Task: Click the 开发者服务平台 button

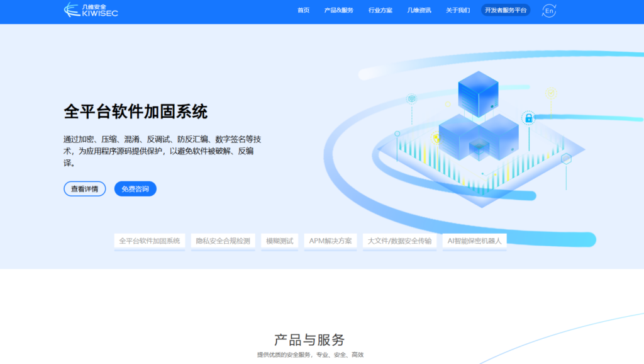Action: pyautogui.click(x=506, y=10)
